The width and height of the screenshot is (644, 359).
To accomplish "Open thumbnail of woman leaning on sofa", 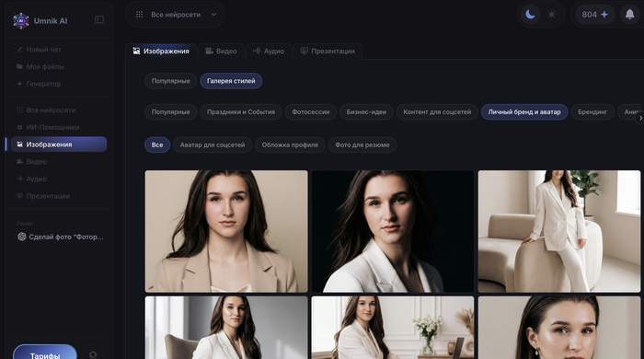I will [x=559, y=231].
